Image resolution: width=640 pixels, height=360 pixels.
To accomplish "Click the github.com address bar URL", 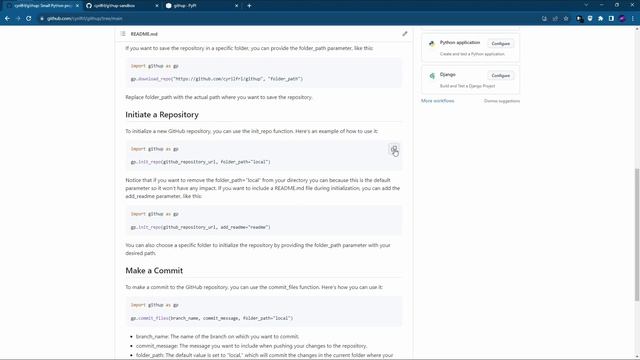I will [84, 18].
